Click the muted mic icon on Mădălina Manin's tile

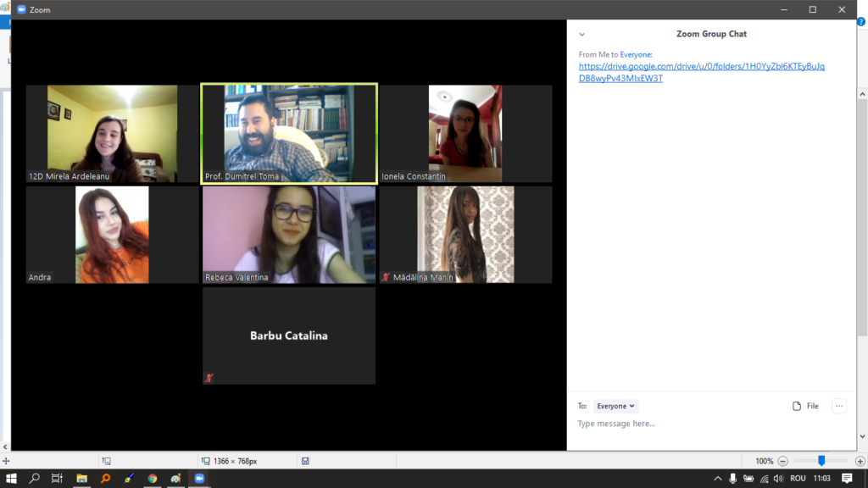[386, 277]
